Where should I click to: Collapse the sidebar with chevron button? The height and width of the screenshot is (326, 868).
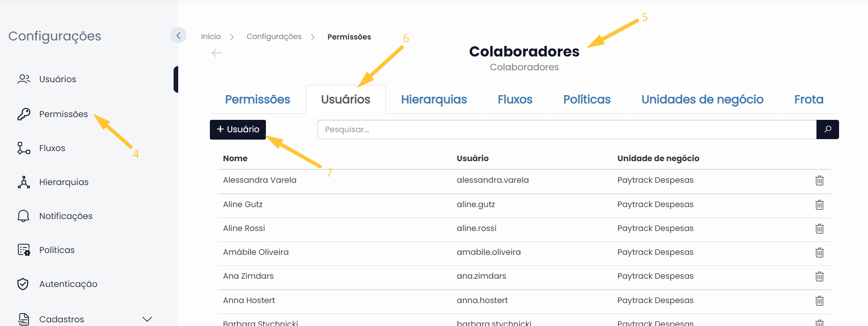click(x=178, y=35)
